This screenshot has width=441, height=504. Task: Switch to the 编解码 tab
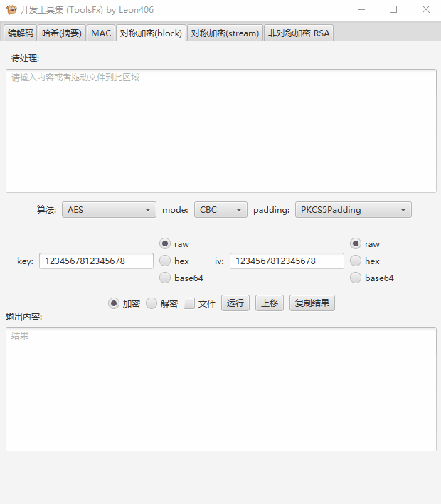click(21, 33)
